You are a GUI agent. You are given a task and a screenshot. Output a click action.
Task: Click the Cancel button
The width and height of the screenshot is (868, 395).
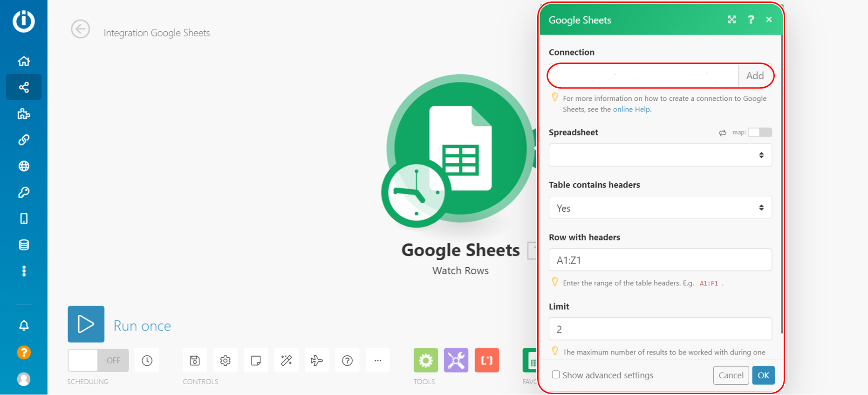tap(731, 375)
